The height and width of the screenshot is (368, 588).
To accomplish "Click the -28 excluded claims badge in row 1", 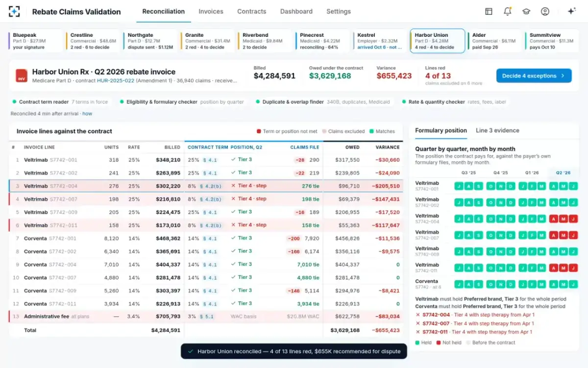I will (x=299, y=160).
